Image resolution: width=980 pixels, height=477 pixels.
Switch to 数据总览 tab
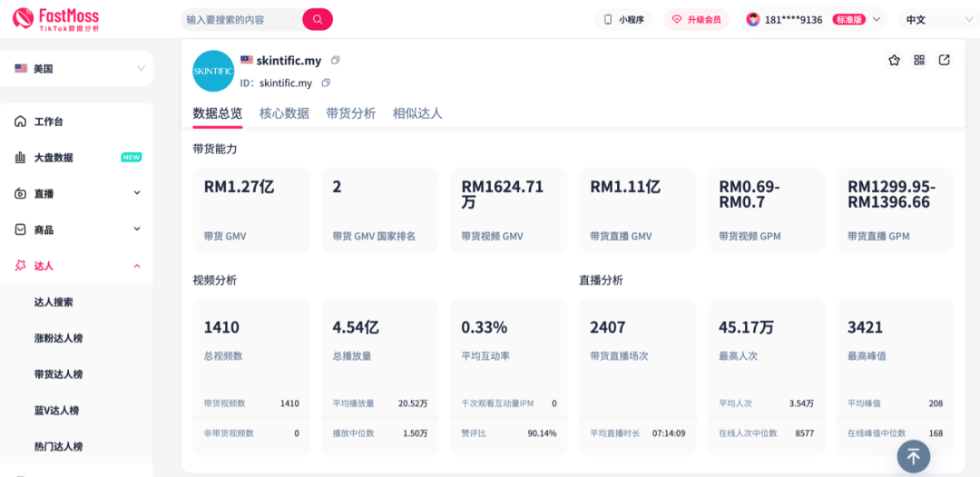[x=218, y=113]
